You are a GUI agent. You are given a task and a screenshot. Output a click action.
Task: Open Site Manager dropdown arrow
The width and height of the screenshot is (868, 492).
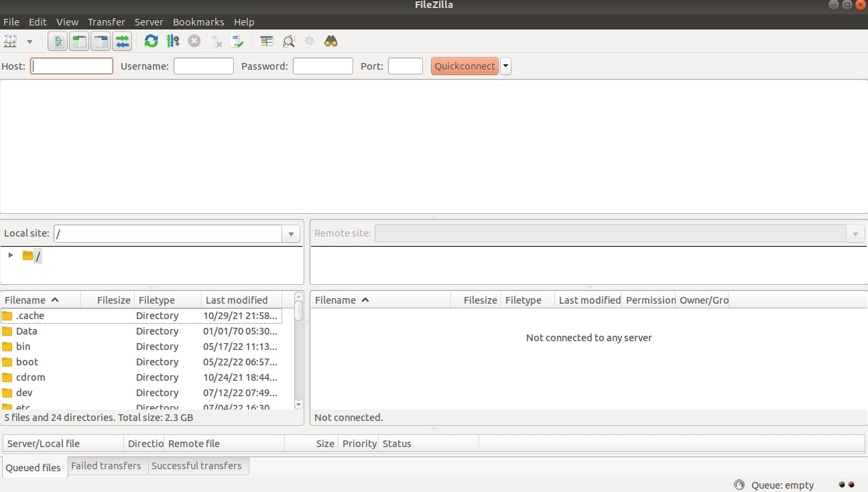29,42
